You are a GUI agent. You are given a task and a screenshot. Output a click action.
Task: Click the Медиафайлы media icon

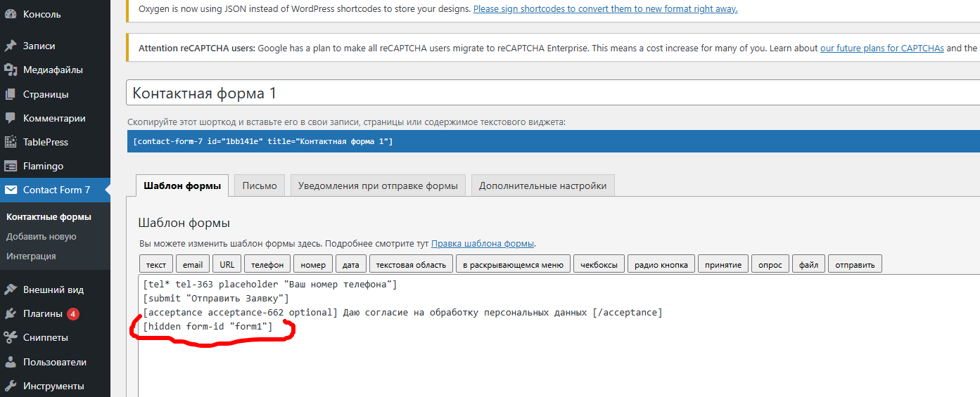(x=11, y=70)
